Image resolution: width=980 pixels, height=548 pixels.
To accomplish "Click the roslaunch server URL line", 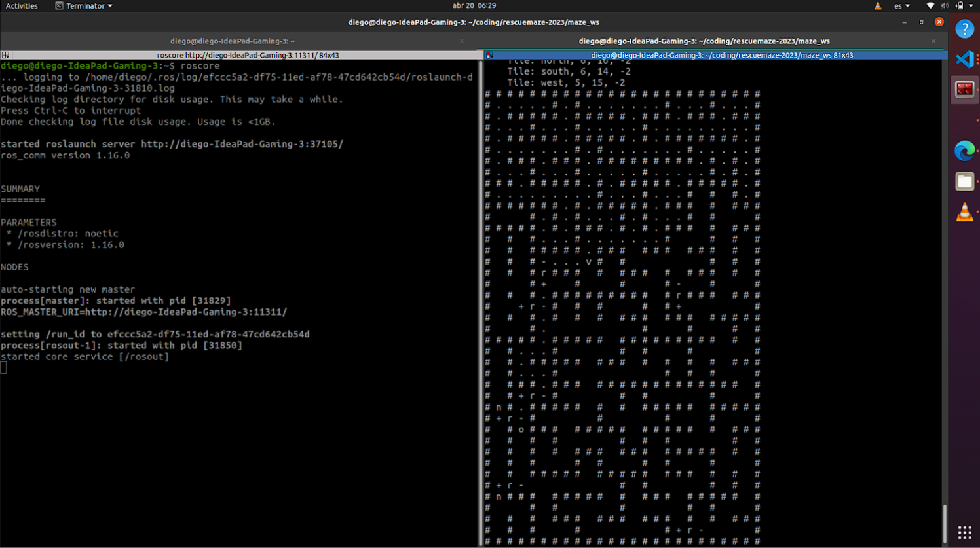I will [x=172, y=144].
